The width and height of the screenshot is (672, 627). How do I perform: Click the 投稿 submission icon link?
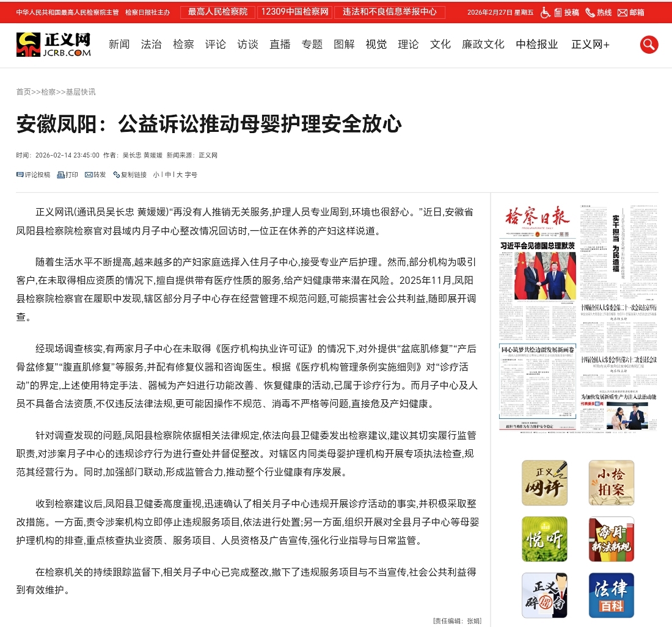pyautogui.click(x=566, y=12)
